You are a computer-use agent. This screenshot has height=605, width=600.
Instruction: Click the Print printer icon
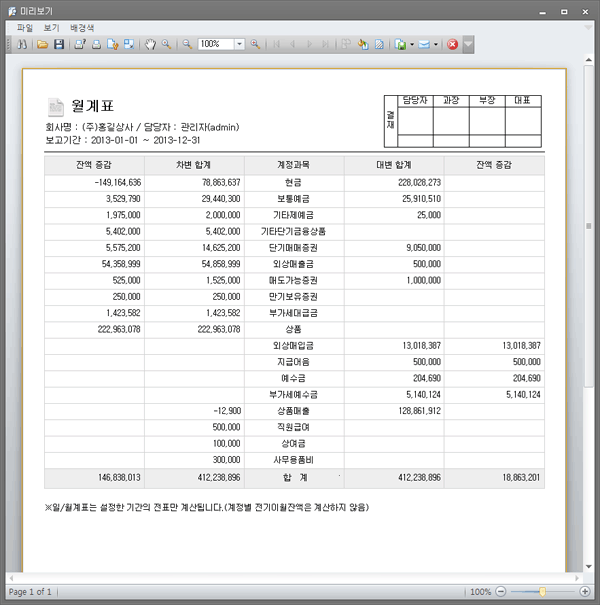tap(96, 45)
